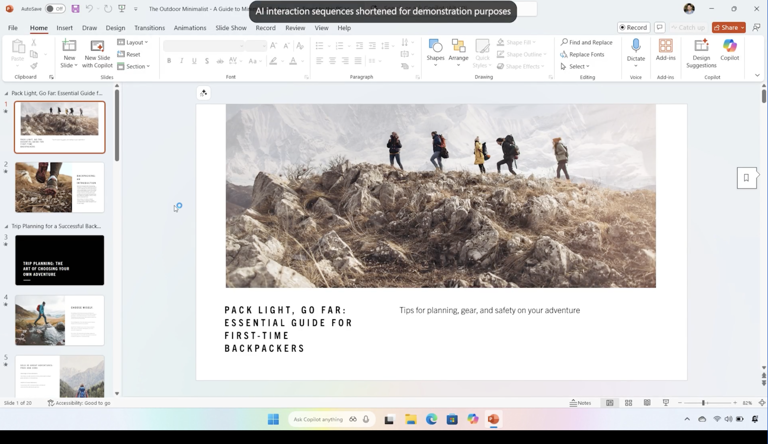Collapse the ribbon with chevron
The image size is (768, 444).
[757, 75]
